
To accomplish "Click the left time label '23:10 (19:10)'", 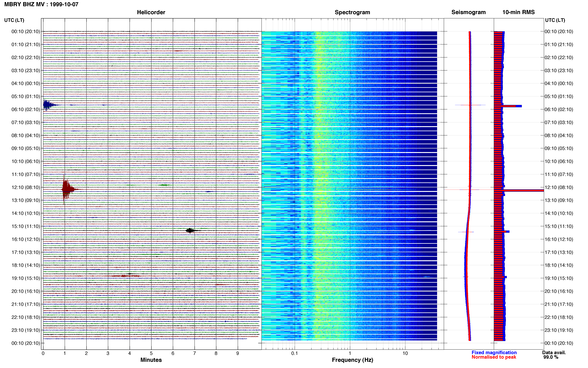I will (26, 330).
